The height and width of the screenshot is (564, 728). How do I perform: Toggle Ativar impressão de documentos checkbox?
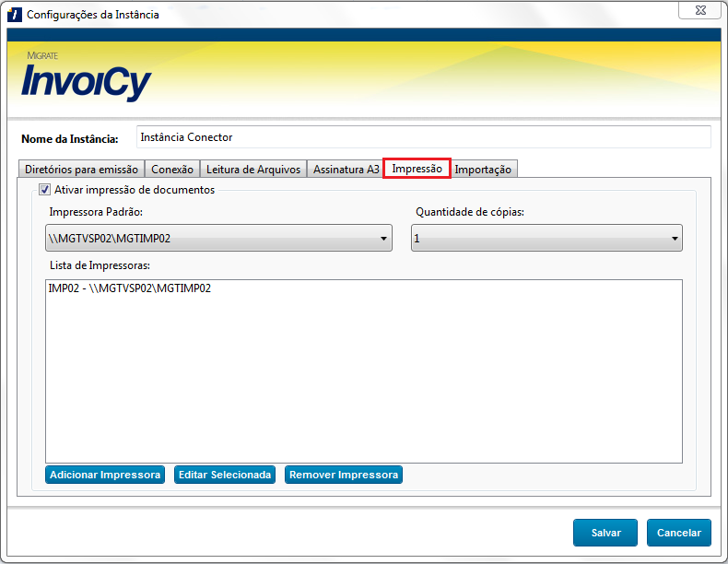[43, 190]
